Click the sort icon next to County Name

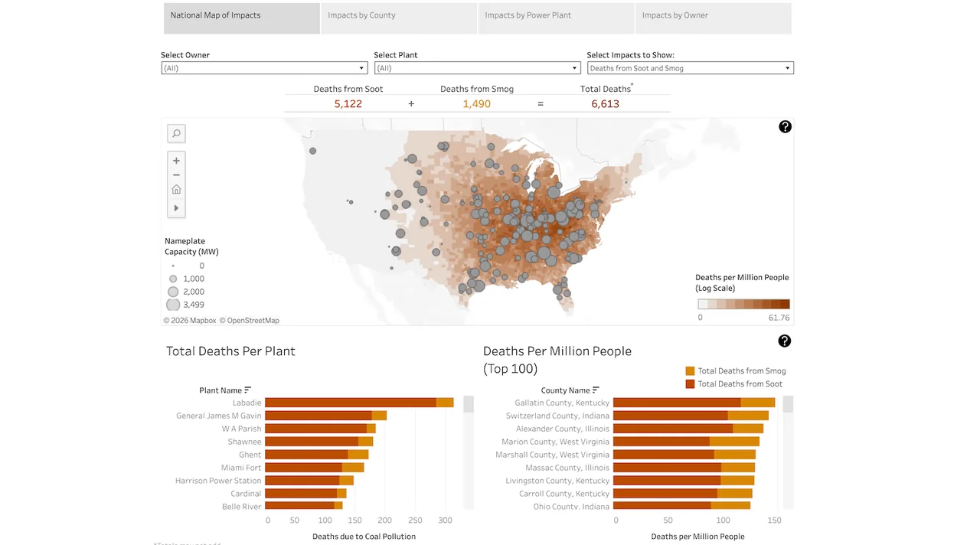click(x=595, y=390)
